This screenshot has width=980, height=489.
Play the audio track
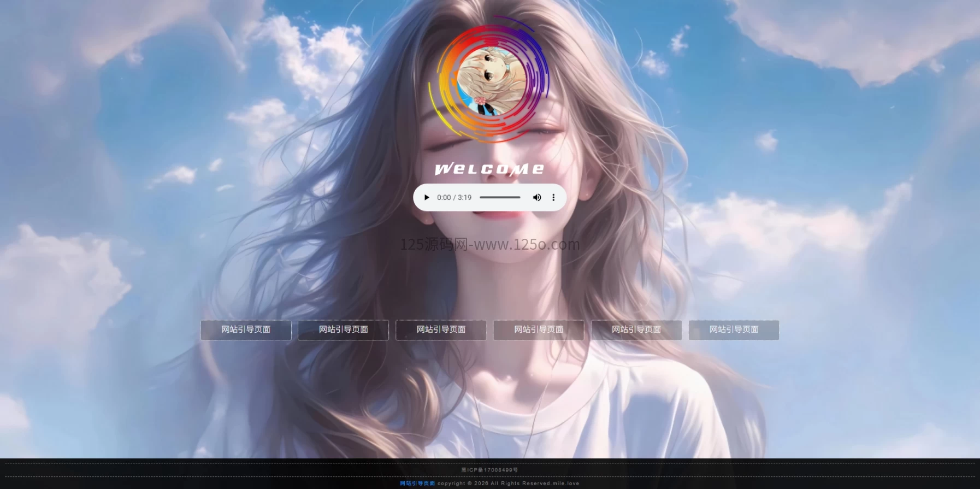tap(427, 197)
